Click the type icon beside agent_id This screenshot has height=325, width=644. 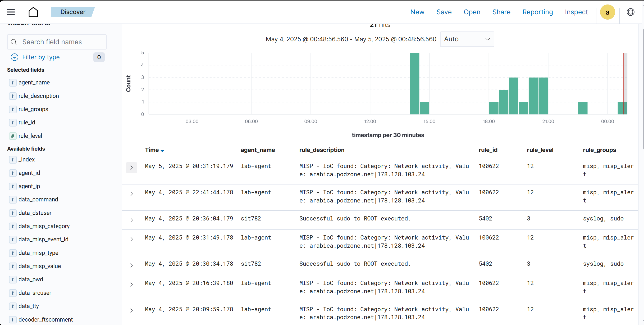pos(12,173)
